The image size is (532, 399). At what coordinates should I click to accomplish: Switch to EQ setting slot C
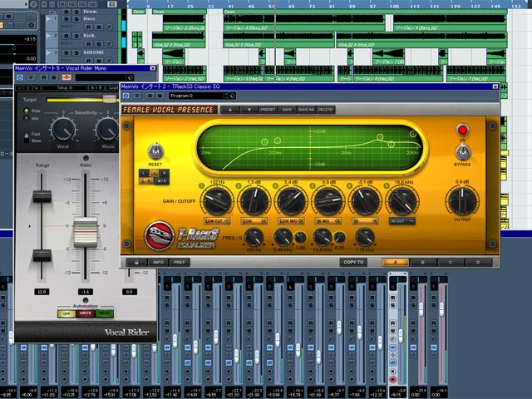click(x=451, y=263)
